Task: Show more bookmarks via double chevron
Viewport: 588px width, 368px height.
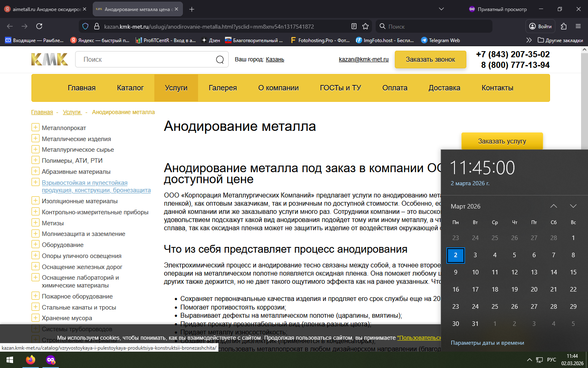Action: pyautogui.click(x=529, y=40)
